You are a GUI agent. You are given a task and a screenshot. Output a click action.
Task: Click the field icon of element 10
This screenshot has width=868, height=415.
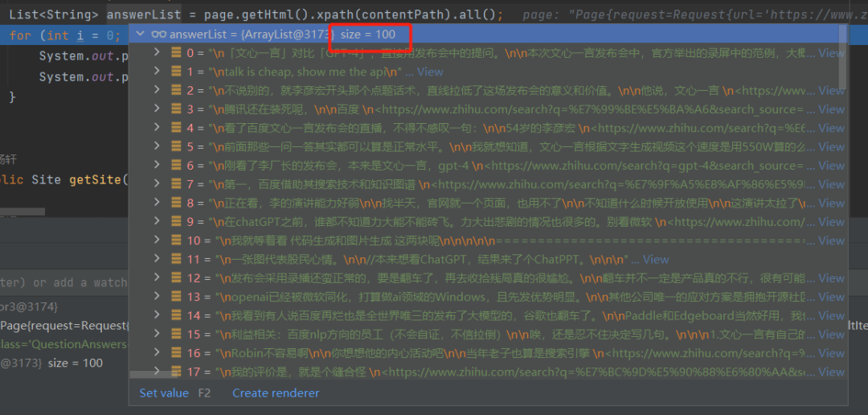(176, 240)
